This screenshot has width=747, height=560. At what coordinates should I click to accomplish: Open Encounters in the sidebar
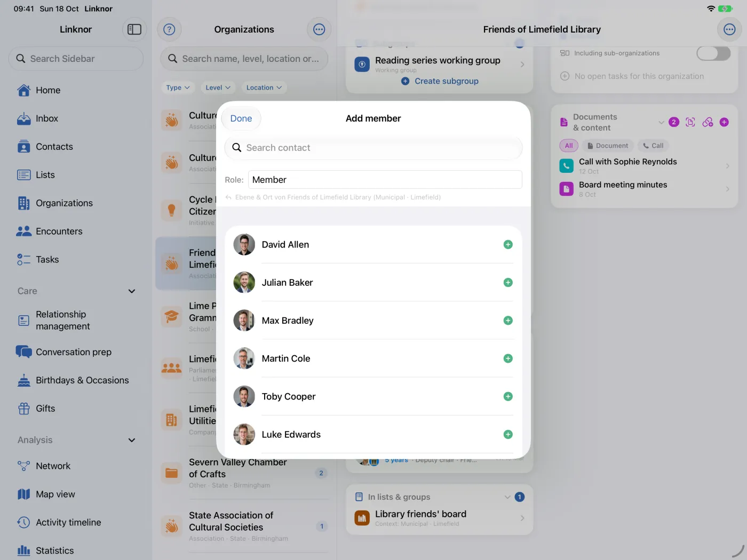76,231
